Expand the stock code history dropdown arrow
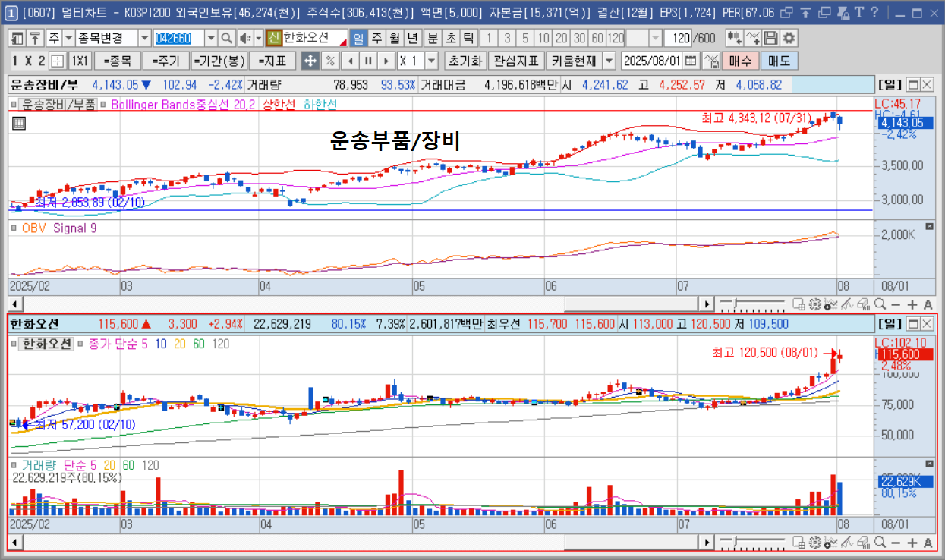Image resolution: width=945 pixels, height=560 pixels. (210, 38)
